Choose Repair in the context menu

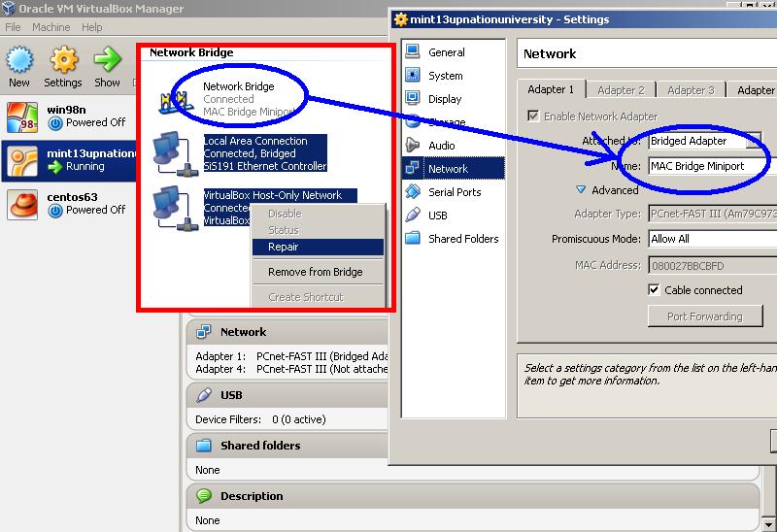pos(318,247)
